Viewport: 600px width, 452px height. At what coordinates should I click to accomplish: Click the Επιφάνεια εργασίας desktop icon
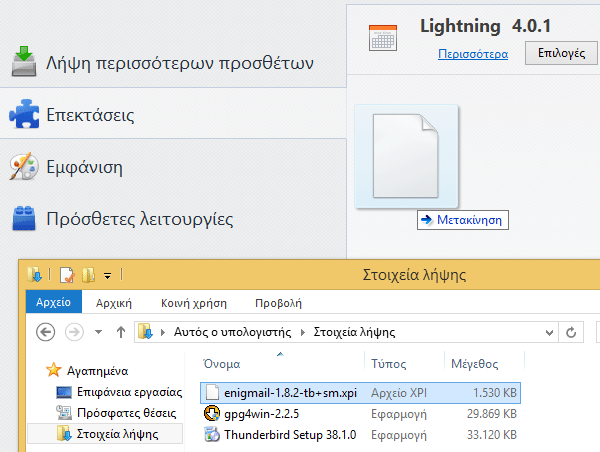coord(64,392)
